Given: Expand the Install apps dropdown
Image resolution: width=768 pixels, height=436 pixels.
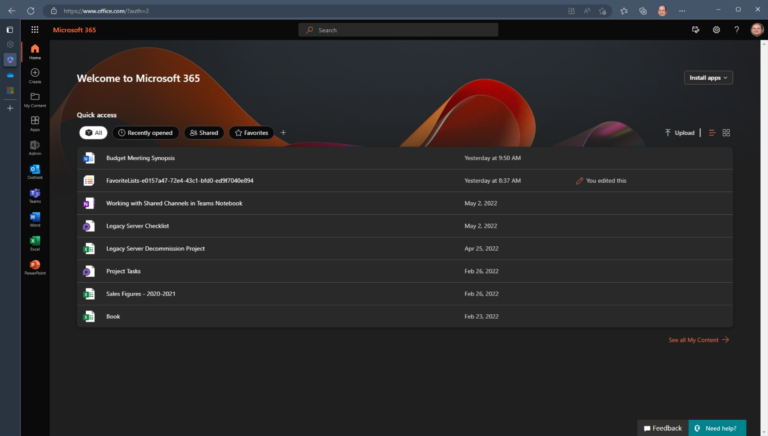Looking at the screenshot, I should (x=708, y=77).
